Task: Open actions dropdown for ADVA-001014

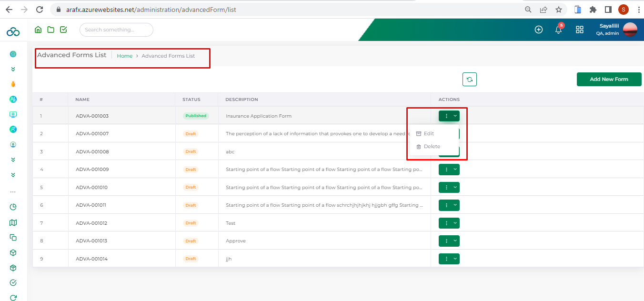Action: click(449, 259)
